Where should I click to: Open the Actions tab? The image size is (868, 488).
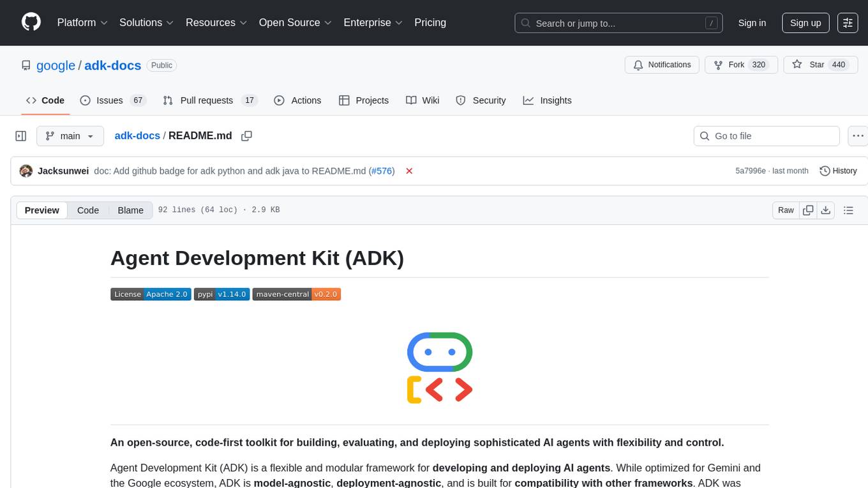pyautogui.click(x=297, y=100)
